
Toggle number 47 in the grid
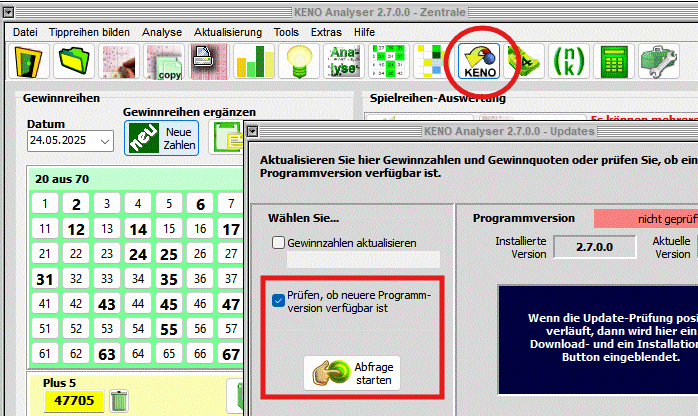(x=231, y=304)
